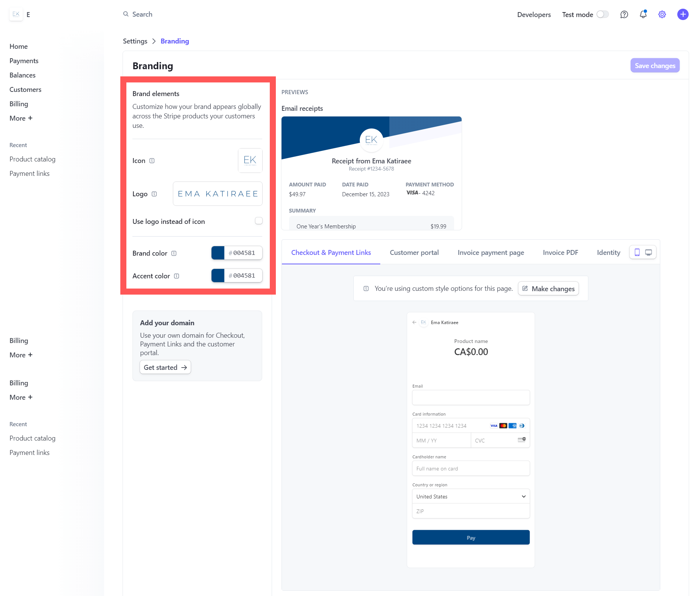Open the Invoice PDF preview tab
Image resolution: width=700 pixels, height=596 pixels.
click(560, 252)
